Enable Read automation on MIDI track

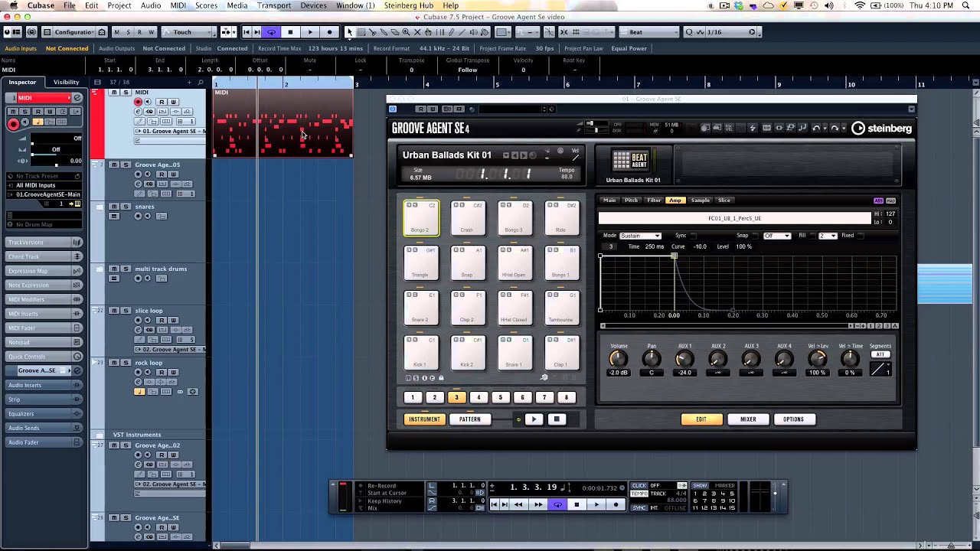click(162, 102)
